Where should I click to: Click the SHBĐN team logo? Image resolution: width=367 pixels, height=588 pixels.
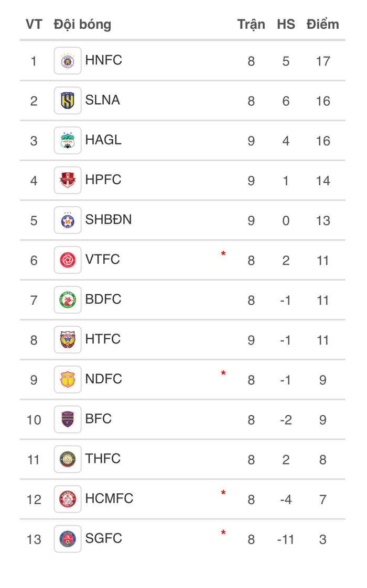(68, 220)
